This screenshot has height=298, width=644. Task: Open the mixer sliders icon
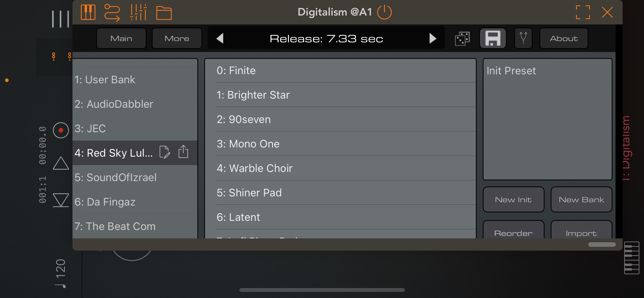(x=138, y=12)
